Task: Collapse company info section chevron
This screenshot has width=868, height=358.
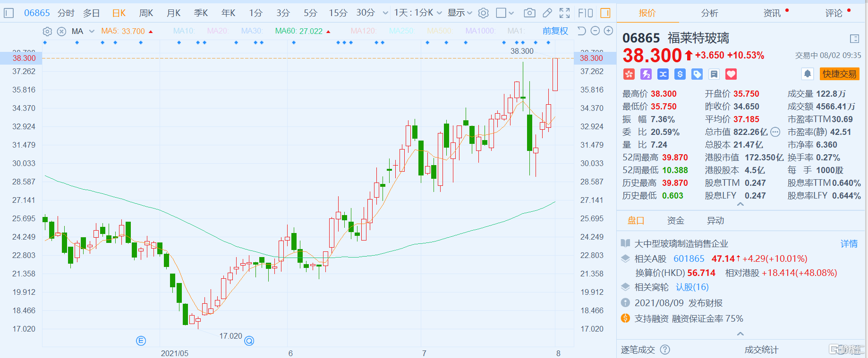Action: point(740,333)
